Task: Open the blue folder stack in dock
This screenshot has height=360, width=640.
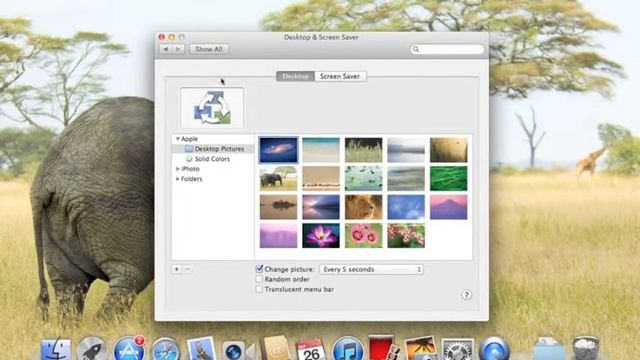Action: (x=549, y=350)
